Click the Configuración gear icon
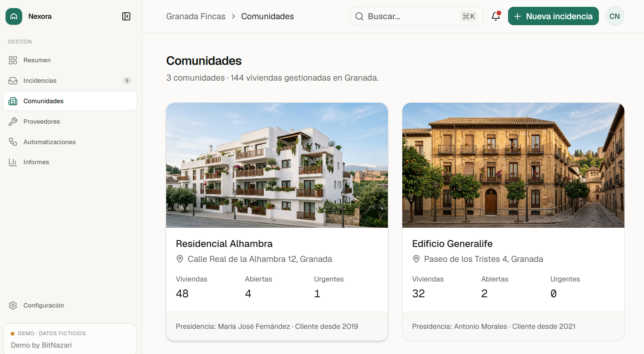The image size is (644, 354). 13,305
